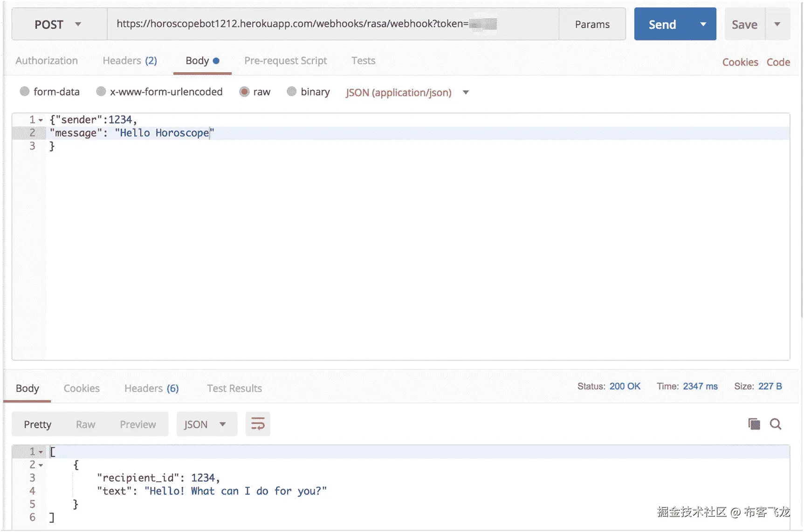The width and height of the screenshot is (804, 532).
Task: Click the Save button
Action: point(744,24)
